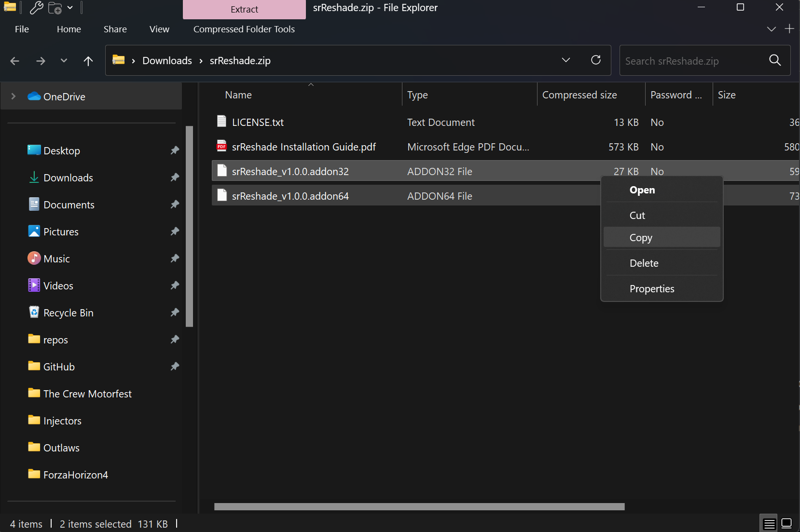Click the plus icon beside ribbon chevron

(789, 29)
